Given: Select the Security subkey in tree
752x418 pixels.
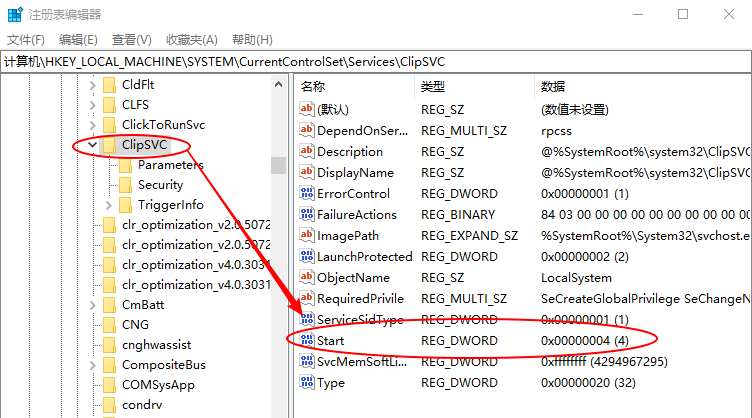Looking at the screenshot, I should [160, 185].
